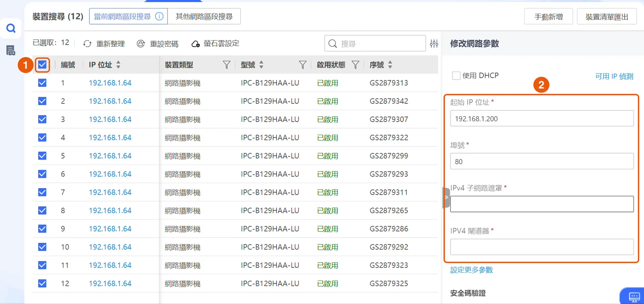Click serial number GS2879311
644x304 pixels.
[389, 192]
